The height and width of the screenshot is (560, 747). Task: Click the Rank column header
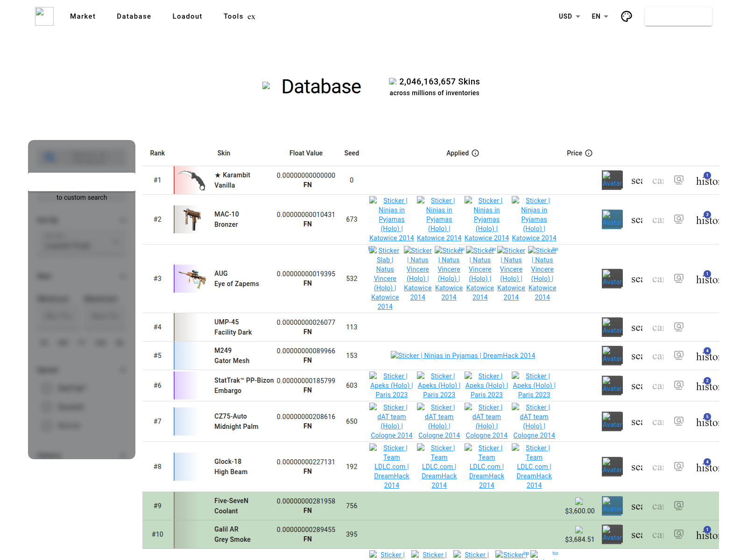click(157, 153)
